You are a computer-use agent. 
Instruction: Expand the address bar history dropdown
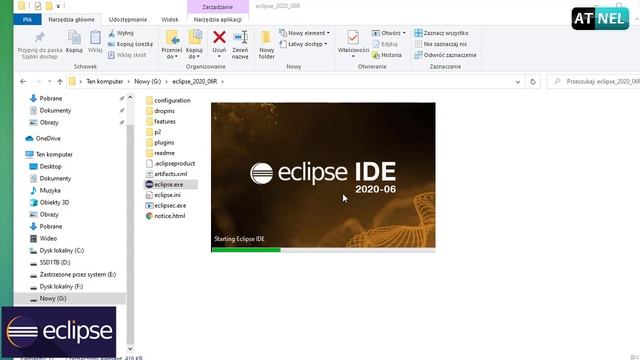point(518,82)
